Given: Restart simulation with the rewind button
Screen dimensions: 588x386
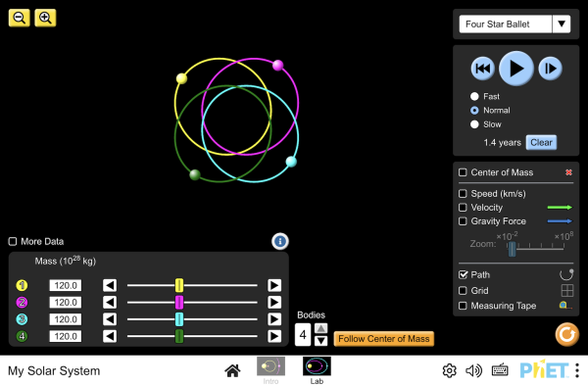Looking at the screenshot, I should pyautogui.click(x=482, y=69).
